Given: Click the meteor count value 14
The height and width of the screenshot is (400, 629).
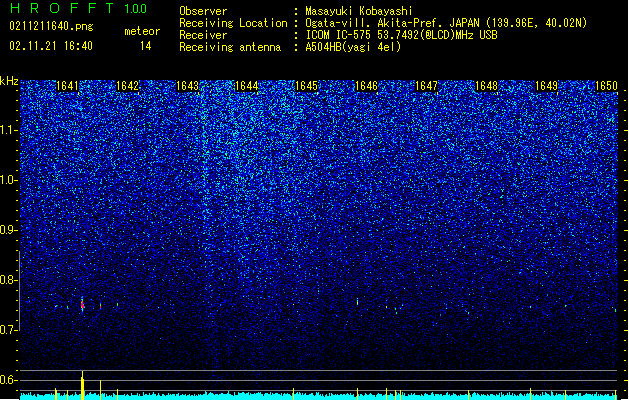Looking at the screenshot, I should click(146, 46).
